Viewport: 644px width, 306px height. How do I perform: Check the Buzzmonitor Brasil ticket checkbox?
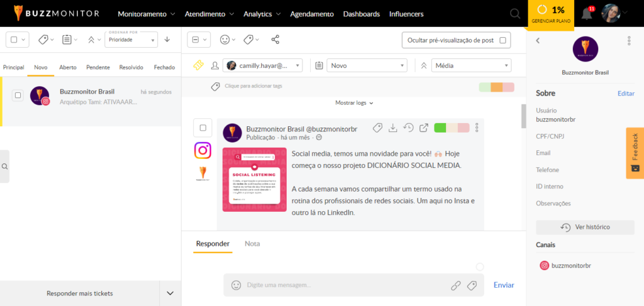click(x=18, y=96)
